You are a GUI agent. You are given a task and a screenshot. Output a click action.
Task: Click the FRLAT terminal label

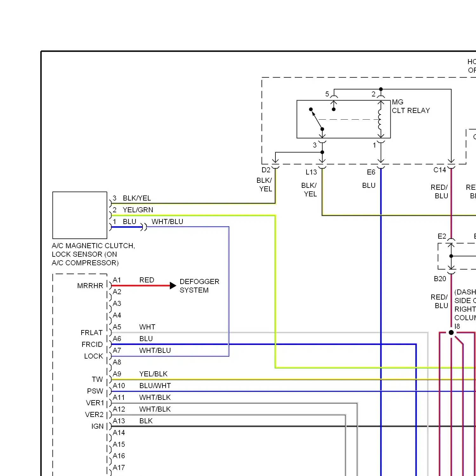(91, 333)
